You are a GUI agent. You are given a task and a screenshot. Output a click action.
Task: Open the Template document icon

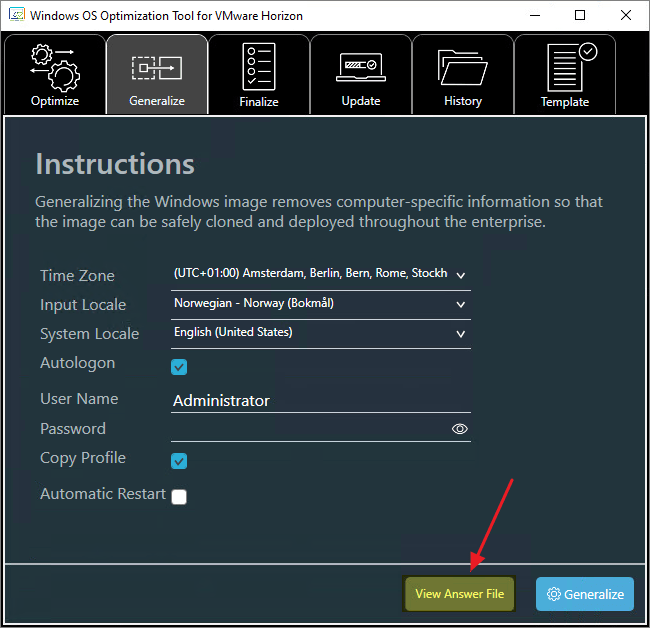pos(565,67)
